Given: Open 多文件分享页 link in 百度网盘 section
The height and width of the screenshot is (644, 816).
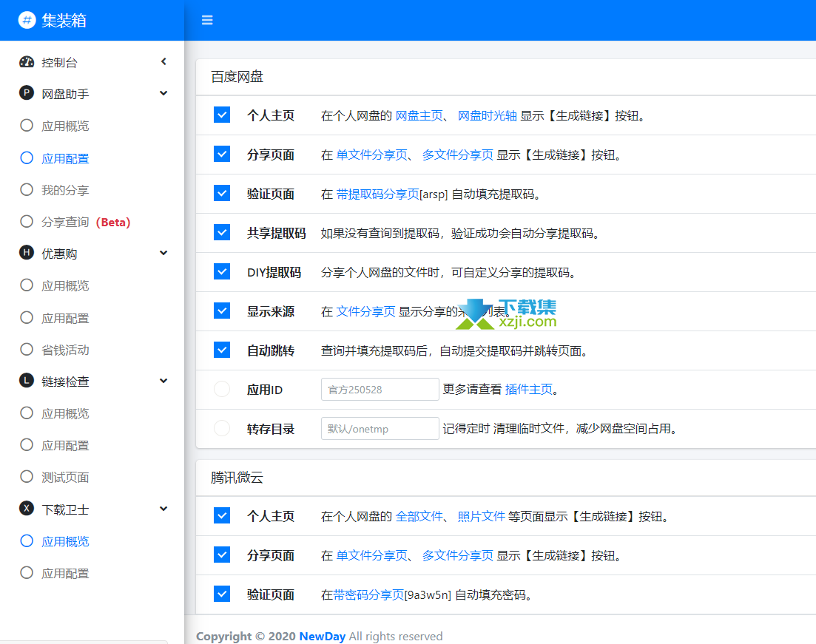Looking at the screenshot, I should tap(458, 155).
